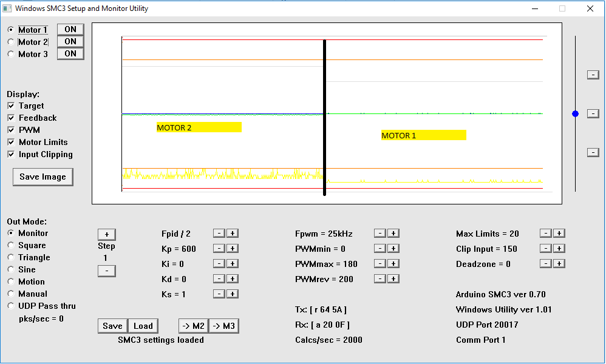Uncheck the Feedback display checkbox
The height and width of the screenshot is (364, 606).
click(11, 118)
